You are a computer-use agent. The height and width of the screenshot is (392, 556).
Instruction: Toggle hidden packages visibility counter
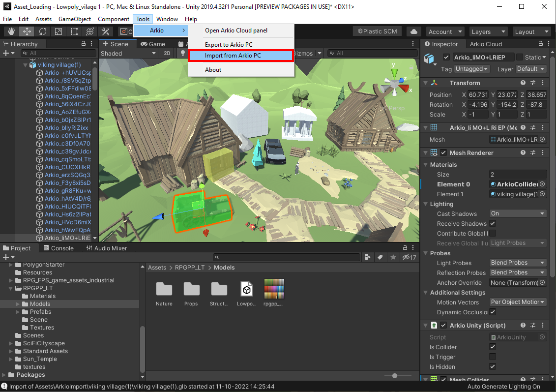[409, 257]
